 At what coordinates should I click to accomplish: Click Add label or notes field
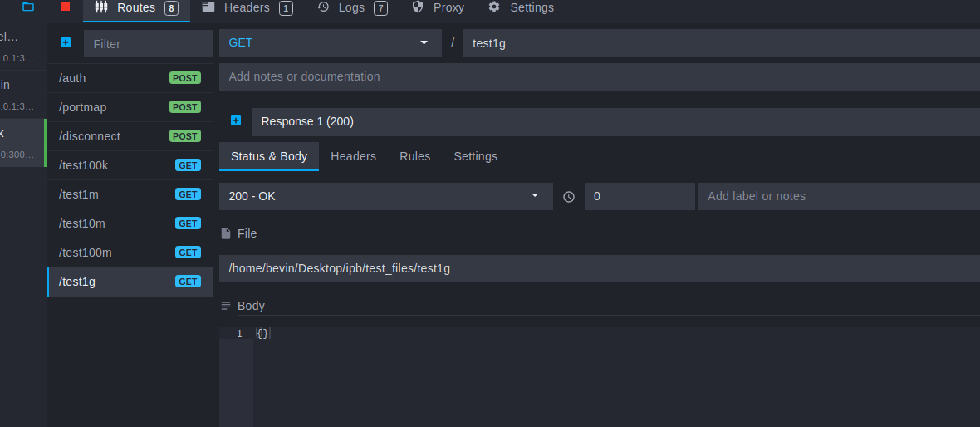point(839,196)
